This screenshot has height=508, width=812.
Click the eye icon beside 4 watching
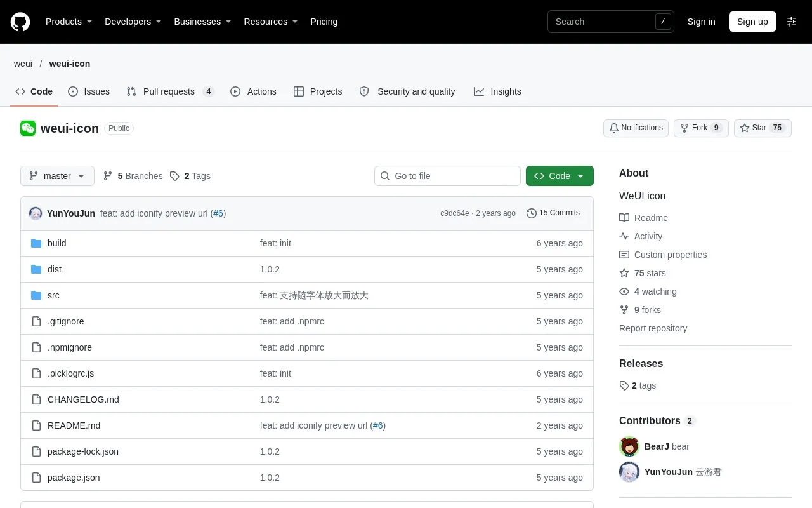pyautogui.click(x=624, y=291)
